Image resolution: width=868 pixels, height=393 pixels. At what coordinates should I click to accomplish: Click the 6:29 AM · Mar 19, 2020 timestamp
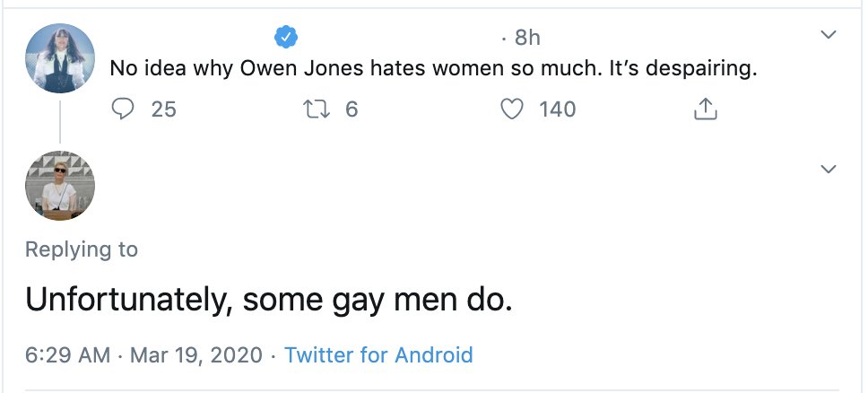pyautogui.click(x=143, y=354)
